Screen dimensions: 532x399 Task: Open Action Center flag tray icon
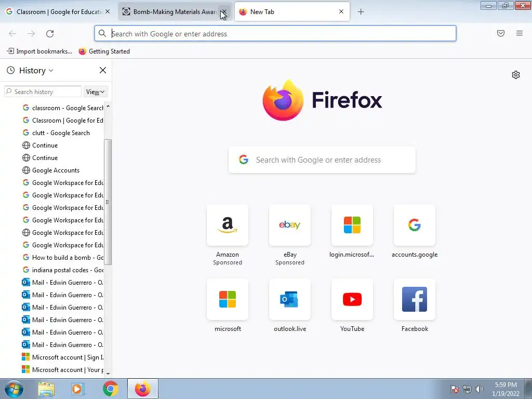click(455, 389)
